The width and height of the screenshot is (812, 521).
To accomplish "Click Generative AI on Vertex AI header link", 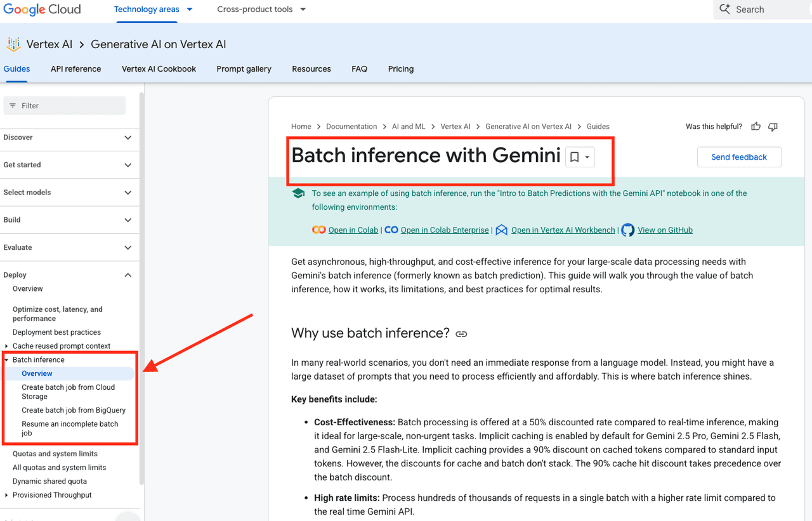I will [x=158, y=44].
